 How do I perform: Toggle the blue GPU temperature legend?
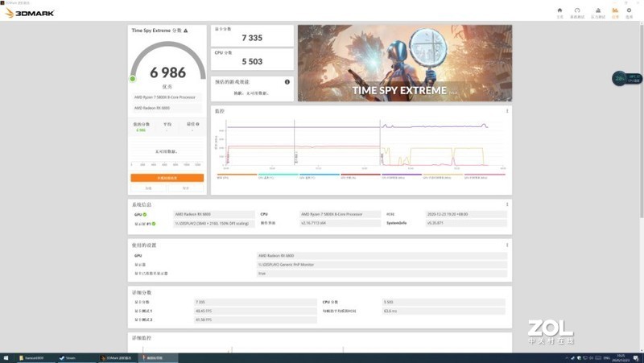click(320, 176)
